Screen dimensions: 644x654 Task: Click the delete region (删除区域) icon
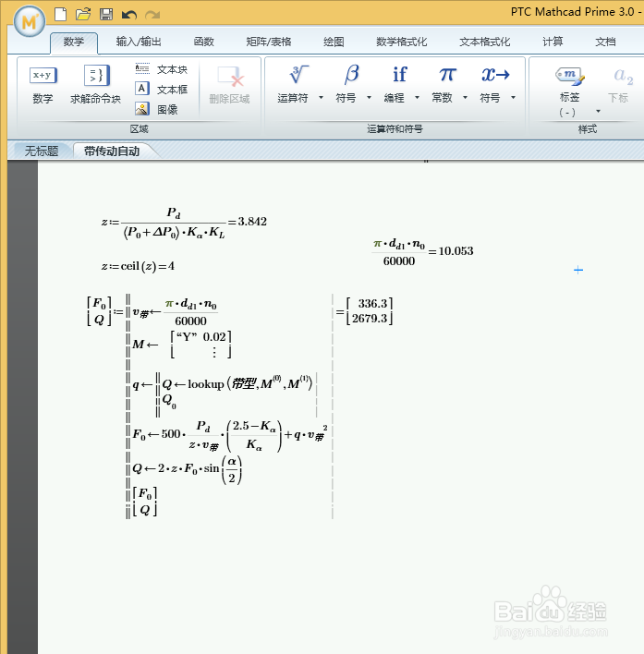pyautogui.click(x=230, y=78)
